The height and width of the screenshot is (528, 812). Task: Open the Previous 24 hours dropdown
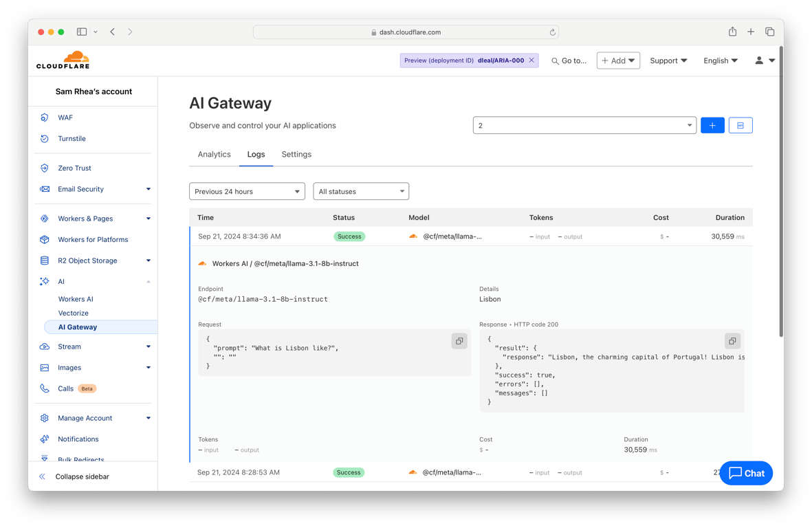[x=247, y=191]
